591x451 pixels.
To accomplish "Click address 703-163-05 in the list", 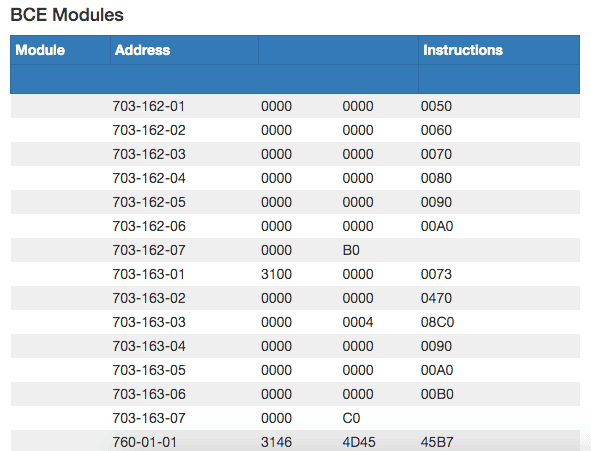I will [x=149, y=370].
